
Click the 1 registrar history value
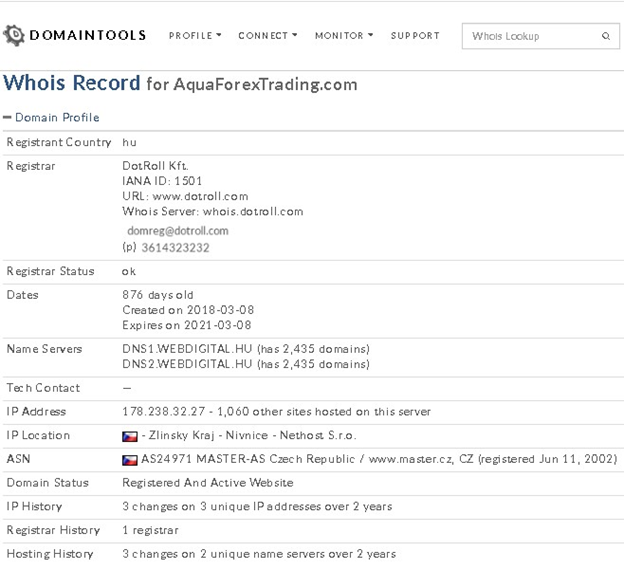click(x=150, y=531)
